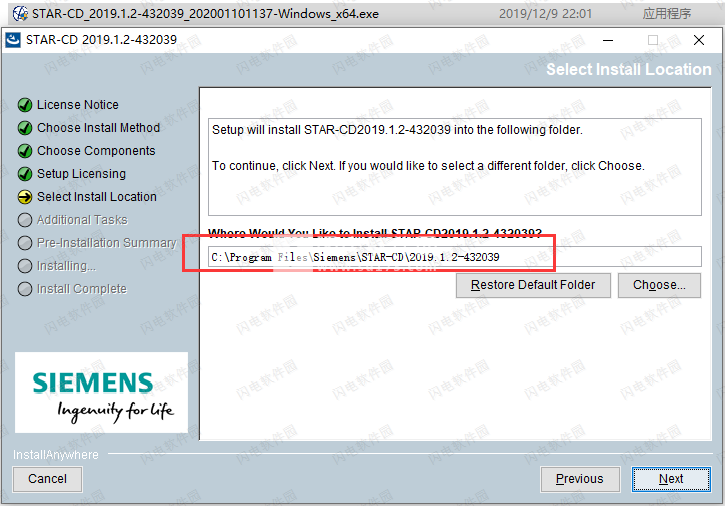Click the green check beside License Notice
Screen dimensions: 725x506
click(x=25, y=105)
